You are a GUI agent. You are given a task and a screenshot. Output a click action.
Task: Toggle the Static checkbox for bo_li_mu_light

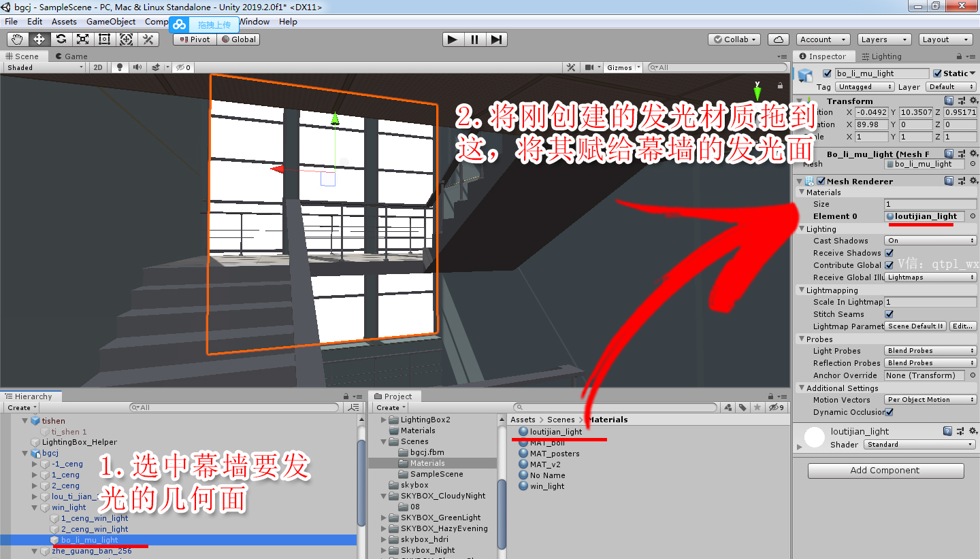tap(939, 73)
